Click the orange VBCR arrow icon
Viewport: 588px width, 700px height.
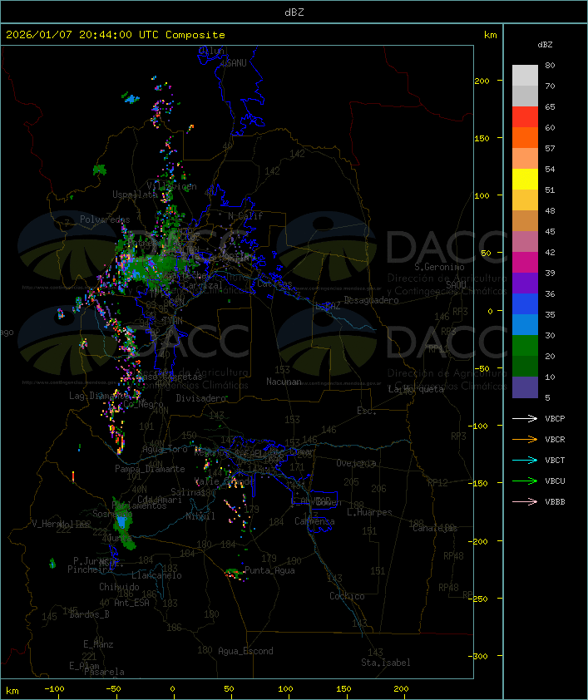point(525,439)
